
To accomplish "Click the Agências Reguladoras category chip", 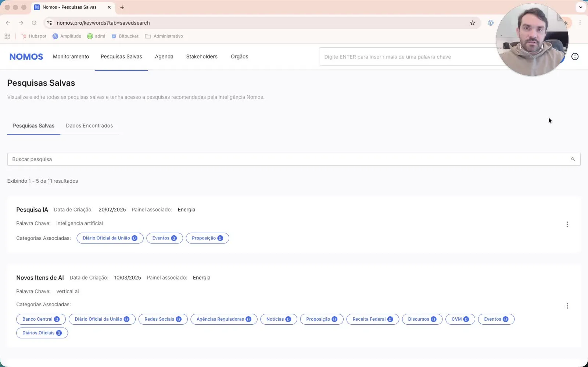I will 224,319.
